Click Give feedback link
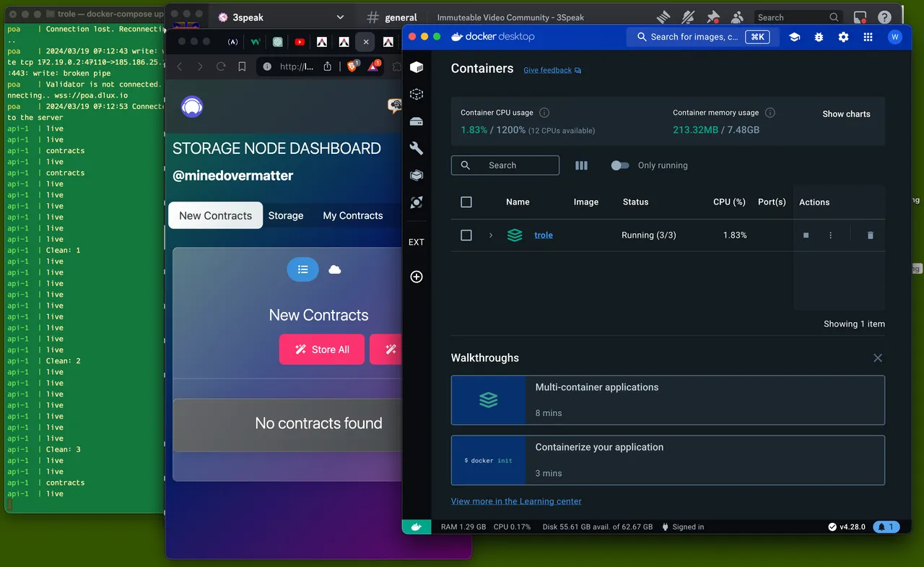Image resolution: width=924 pixels, height=567 pixels. [552, 70]
